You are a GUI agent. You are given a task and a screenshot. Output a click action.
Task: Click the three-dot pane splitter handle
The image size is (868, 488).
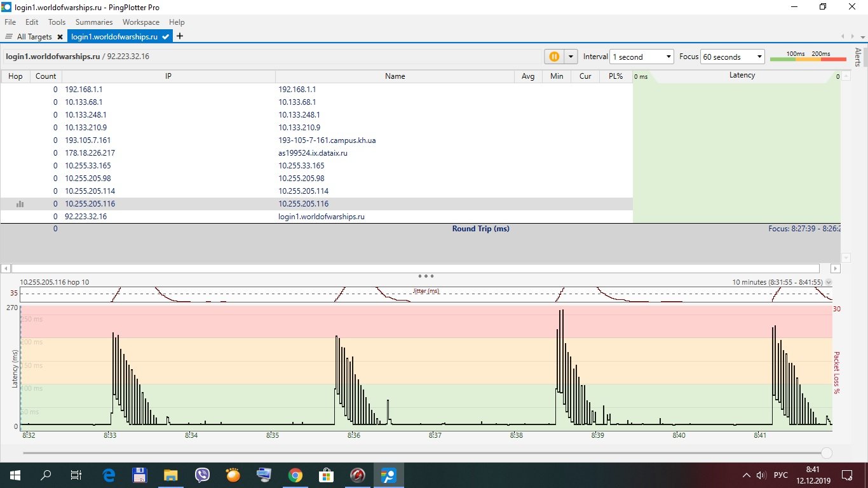point(426,276)
